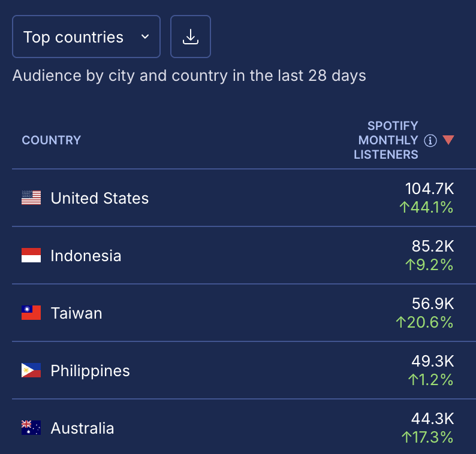Click the COUNTRY column header
The image size is (476, 454).
[52, 140]
